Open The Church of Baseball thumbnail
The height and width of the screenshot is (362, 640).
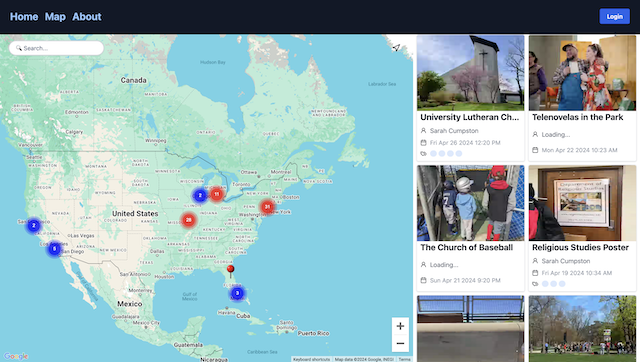click(x=471, y=203)
